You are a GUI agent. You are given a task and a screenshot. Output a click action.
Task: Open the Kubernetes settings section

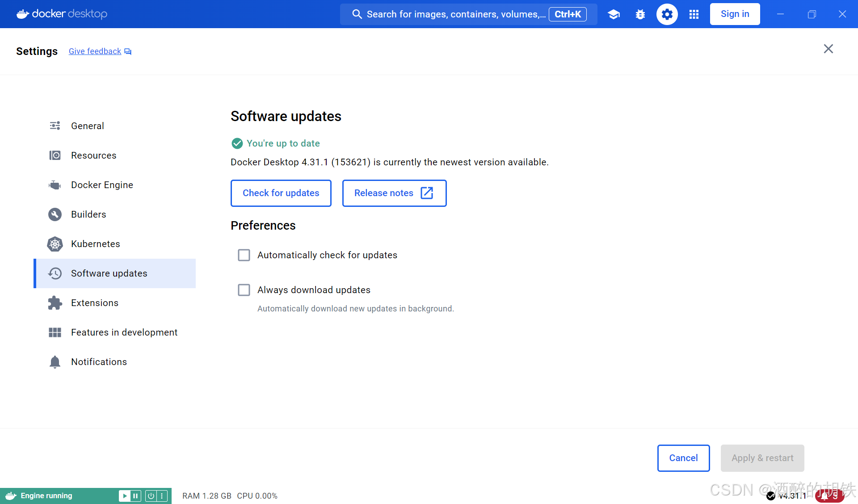point(95,244)
